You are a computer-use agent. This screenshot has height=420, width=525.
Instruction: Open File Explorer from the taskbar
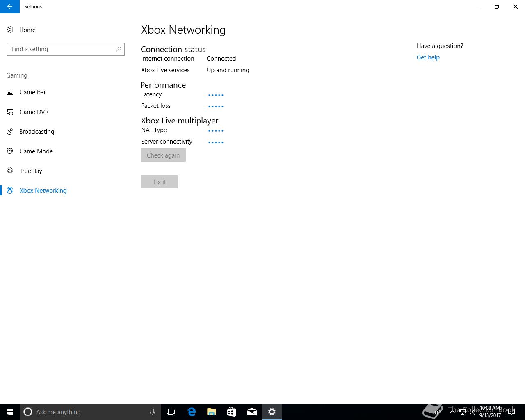point(212,412)
